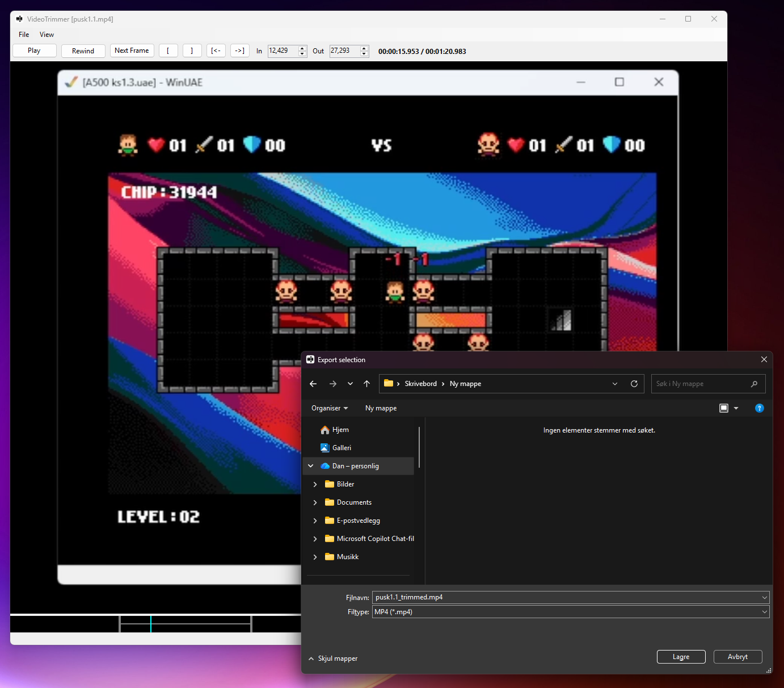Change the view layout icon
This screenshot has height=688, width=784.
tap(724, 408)
